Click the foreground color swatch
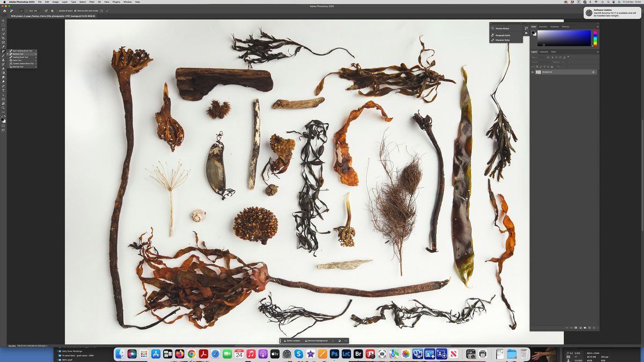The height and width of the screenshot is (362, 644). (x=2, y=118)
